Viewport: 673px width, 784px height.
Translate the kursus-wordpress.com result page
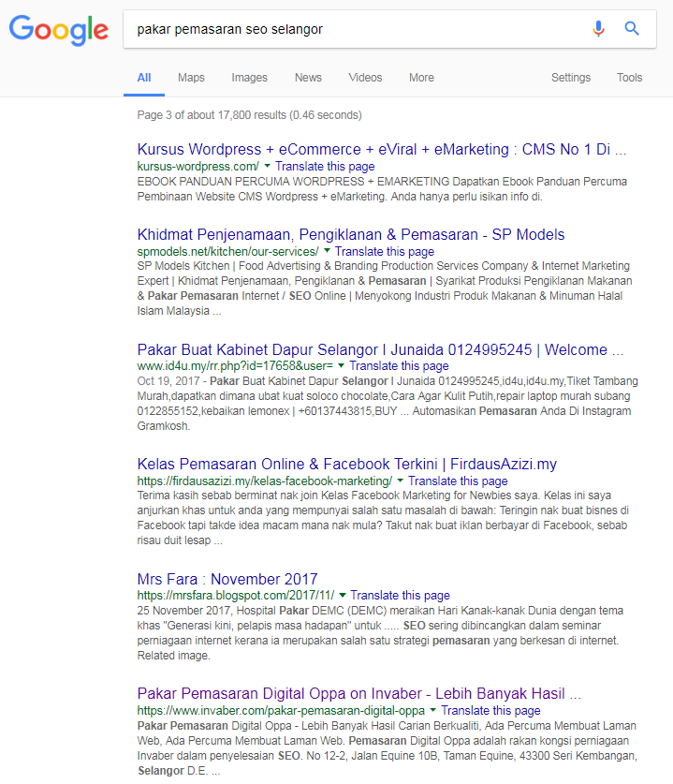pos(325,166)
